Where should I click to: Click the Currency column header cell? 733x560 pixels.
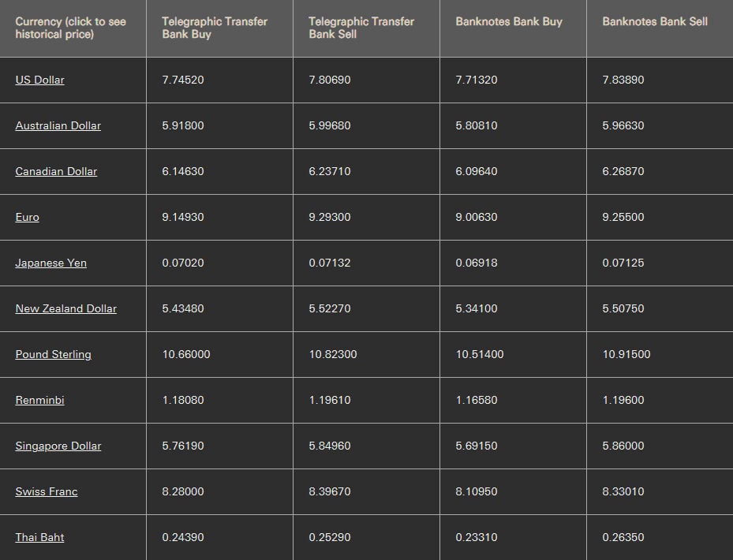tap(70, 28)
